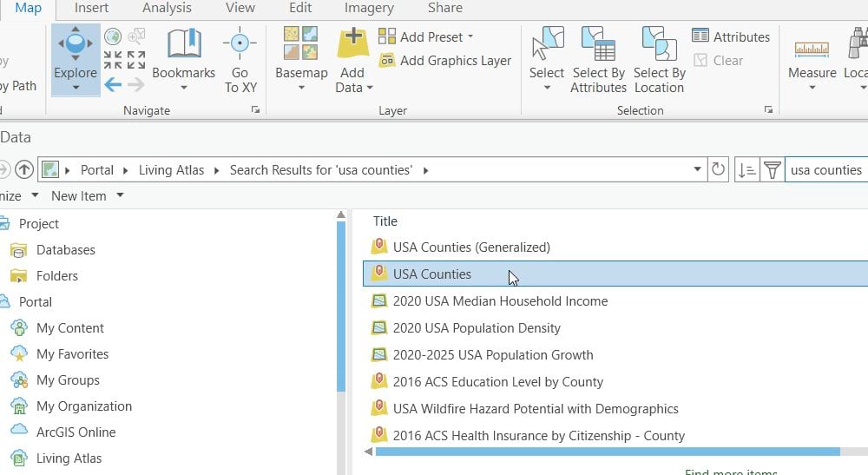
Task: Open the Basemap gallery icon
Action: coord(301,43)
